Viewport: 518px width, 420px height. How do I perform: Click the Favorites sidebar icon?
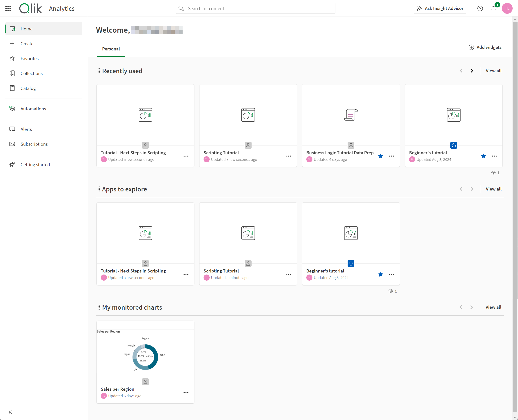(x=12, y=58)
